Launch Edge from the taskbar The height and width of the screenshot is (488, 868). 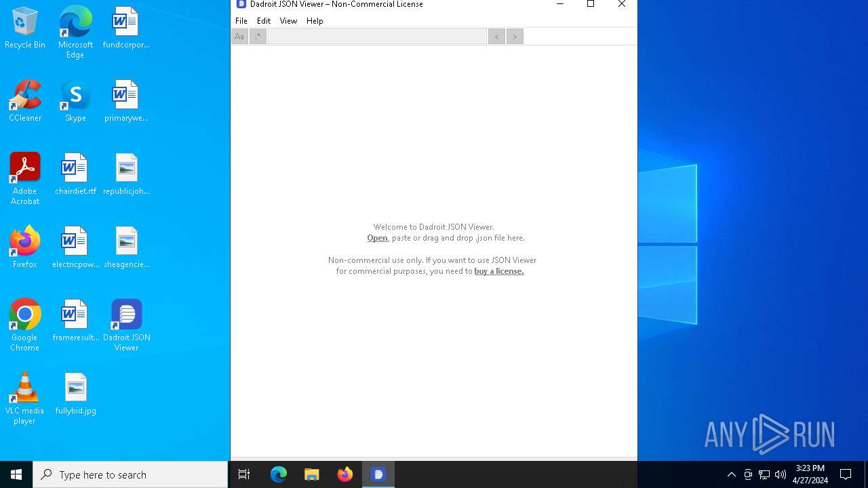(x=279, y=474)
